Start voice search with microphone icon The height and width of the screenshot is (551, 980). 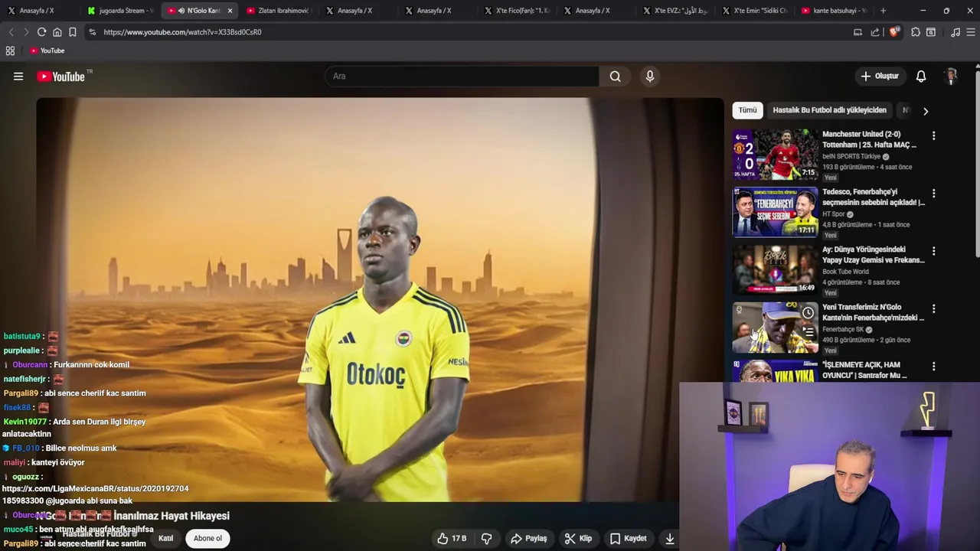pos(650,77)
